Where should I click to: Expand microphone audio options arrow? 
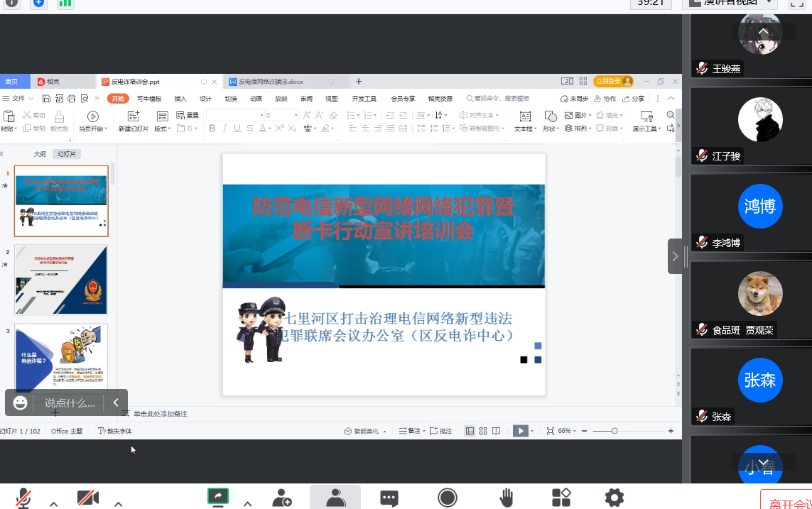tap(53, 503)
